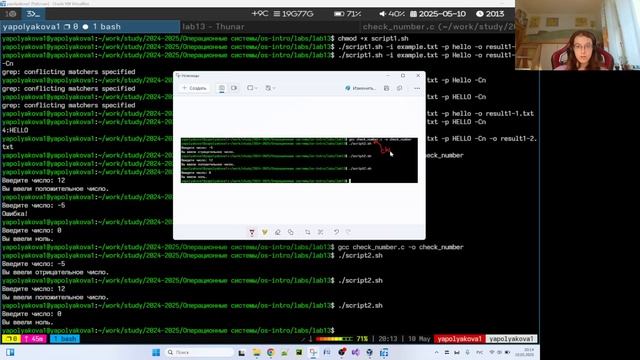Open the Chrome browser taskbar icon
Image resolution: width=640 pixels, height=360 pixels.
tap(270, 352)
